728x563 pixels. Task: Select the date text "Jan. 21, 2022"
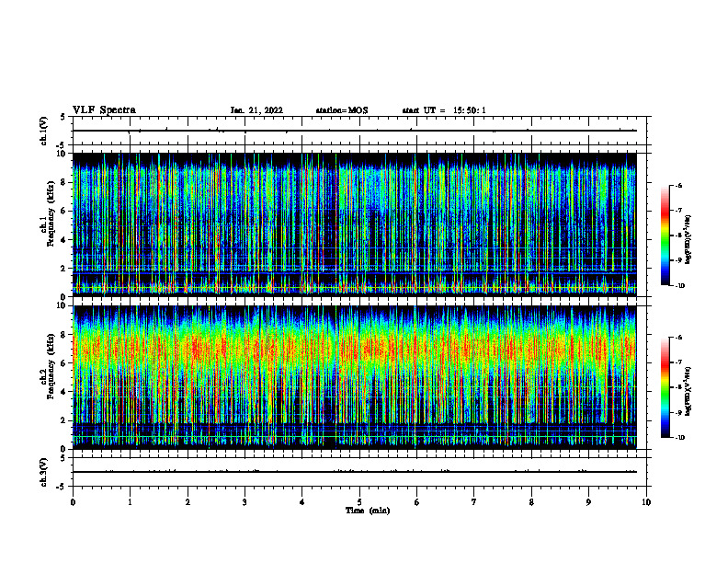click(256, 110)
